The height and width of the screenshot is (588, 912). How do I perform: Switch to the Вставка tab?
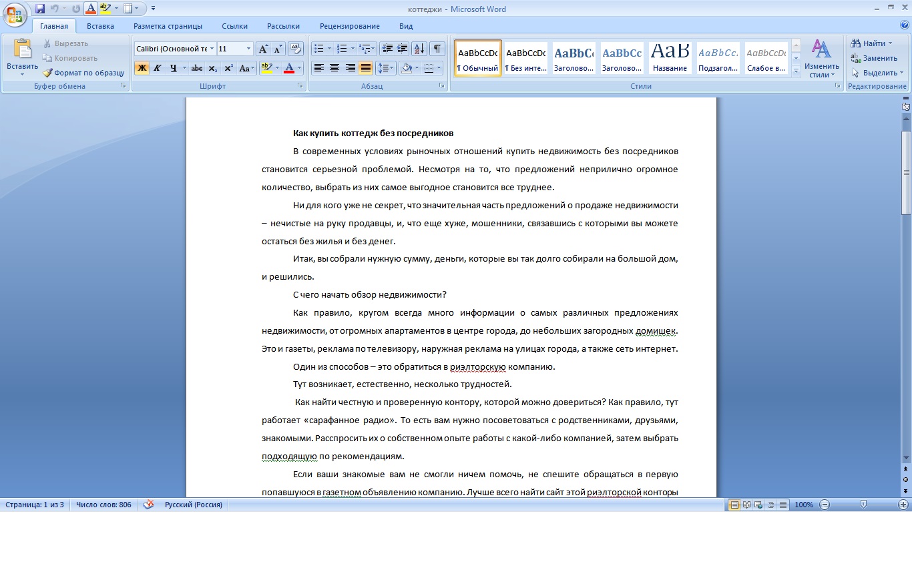pos(100,26)
